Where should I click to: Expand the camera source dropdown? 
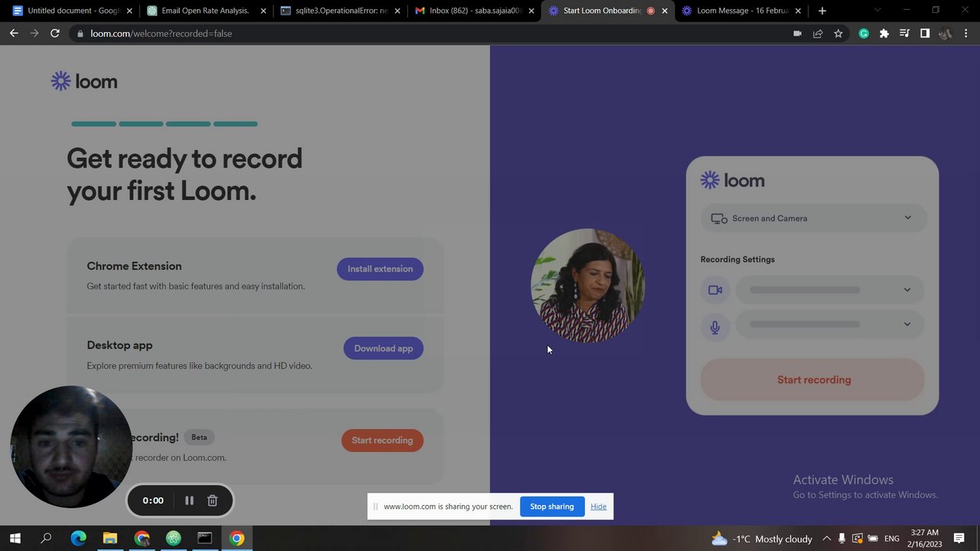coord(831,290)
